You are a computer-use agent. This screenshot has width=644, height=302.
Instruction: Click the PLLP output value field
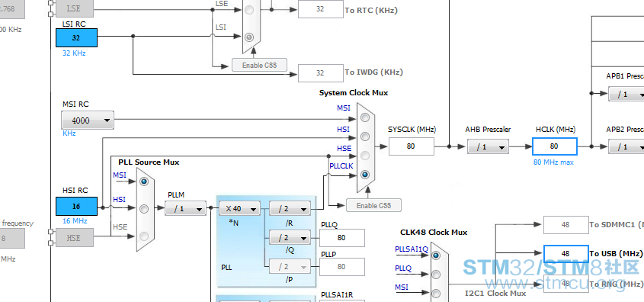(x=341, y=267)
